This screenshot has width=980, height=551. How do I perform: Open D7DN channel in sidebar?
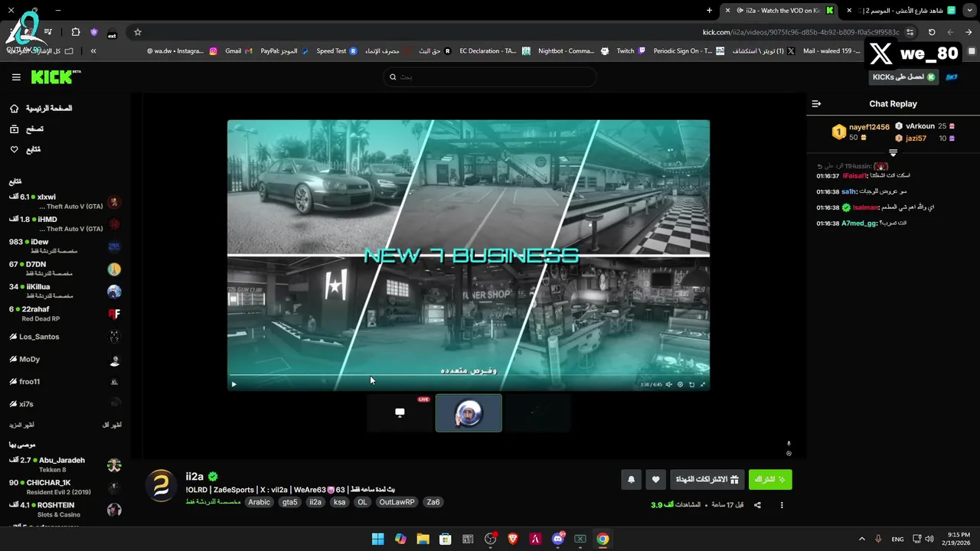[x=65, y=269]
